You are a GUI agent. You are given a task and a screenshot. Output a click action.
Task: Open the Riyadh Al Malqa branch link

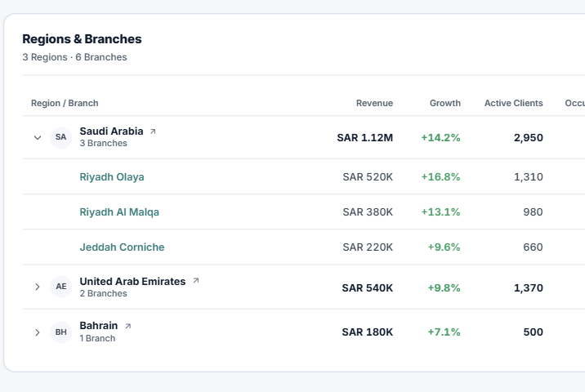point(119,212)
